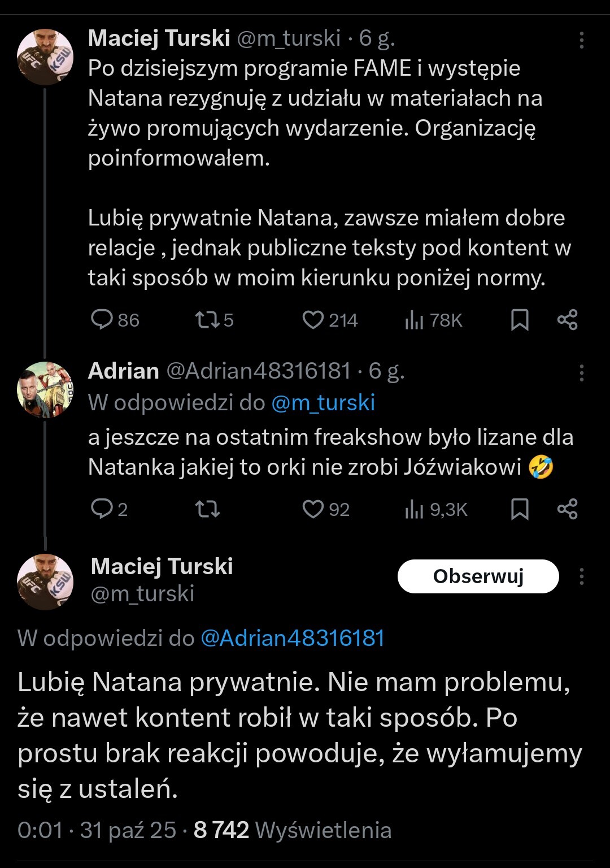View analytics showing 78K views
This screenshot has width=610, height=868.
coord(414,320)
